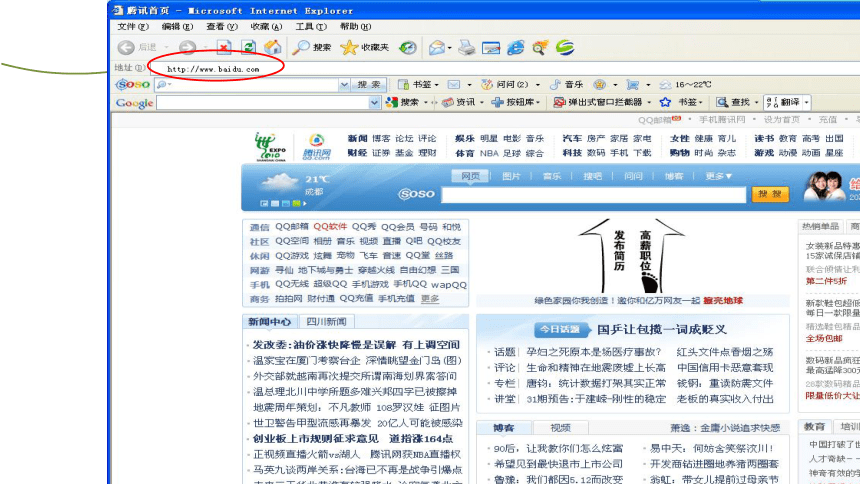
Task: Click the 腾讯网 qq.com logo
Action: point(316,147)
